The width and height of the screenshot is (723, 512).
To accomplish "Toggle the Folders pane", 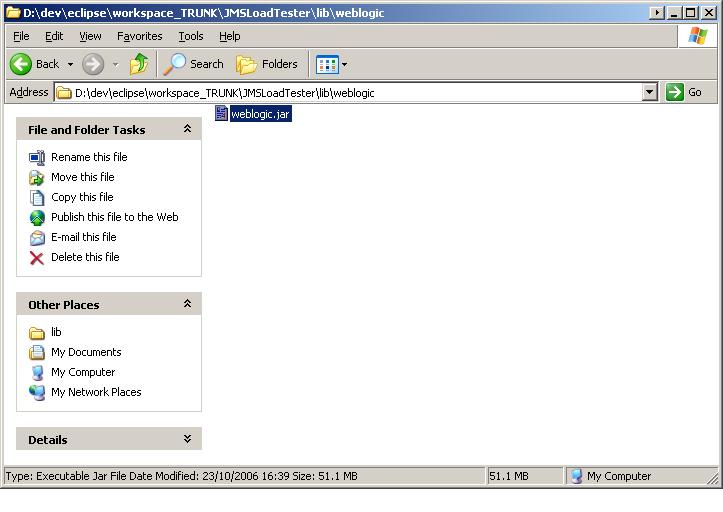I will (267, 64).
